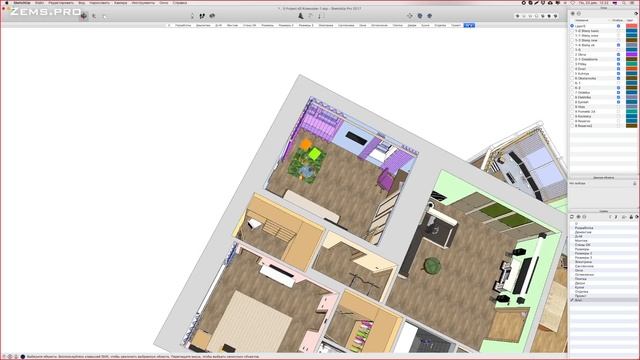Image resolution: width=640 pixels, height=360 pixels.
Task: Open purple color swatch of 2 Okna layer
Action: pyautogui.click(x=631, y=54)
